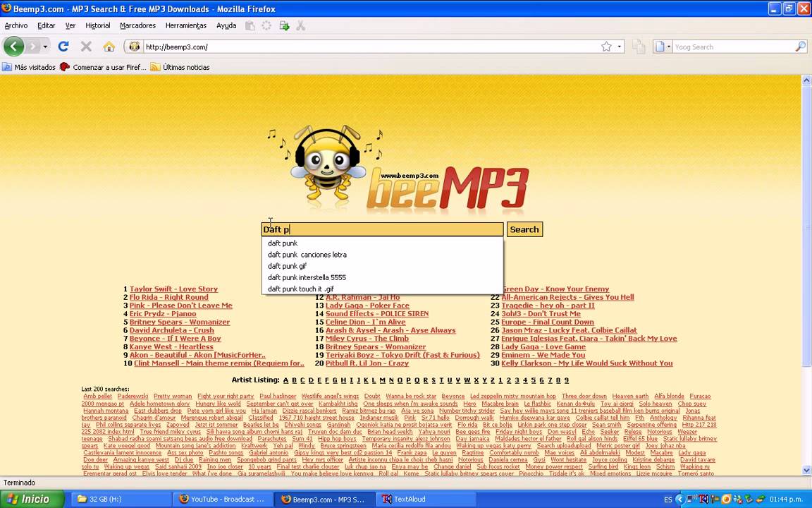Click 'Kraftwerk' in last searches

[x=254, y=445]
